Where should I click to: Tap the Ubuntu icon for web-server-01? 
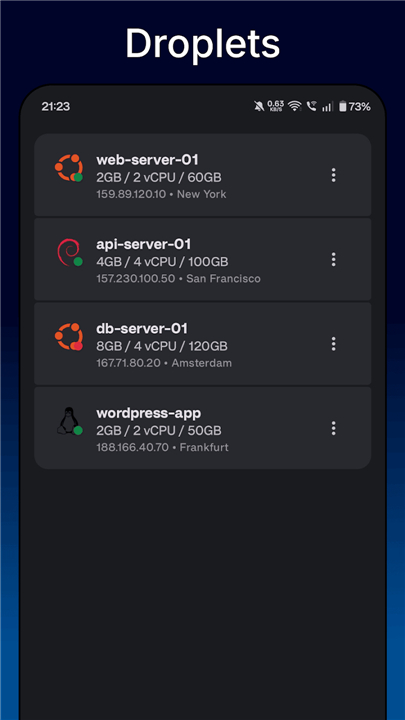(x=68, y=167)
